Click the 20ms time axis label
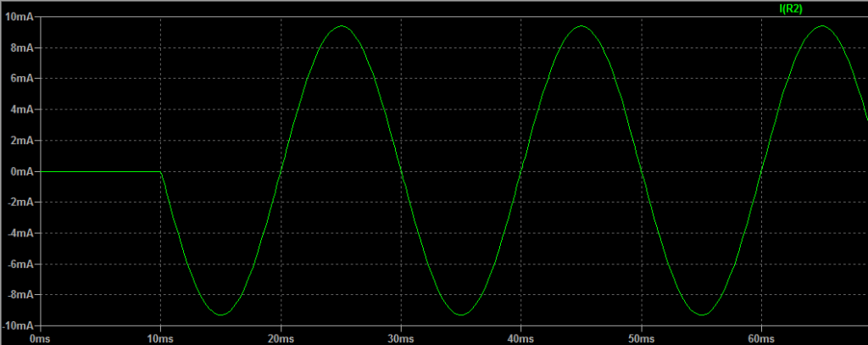 281,337
